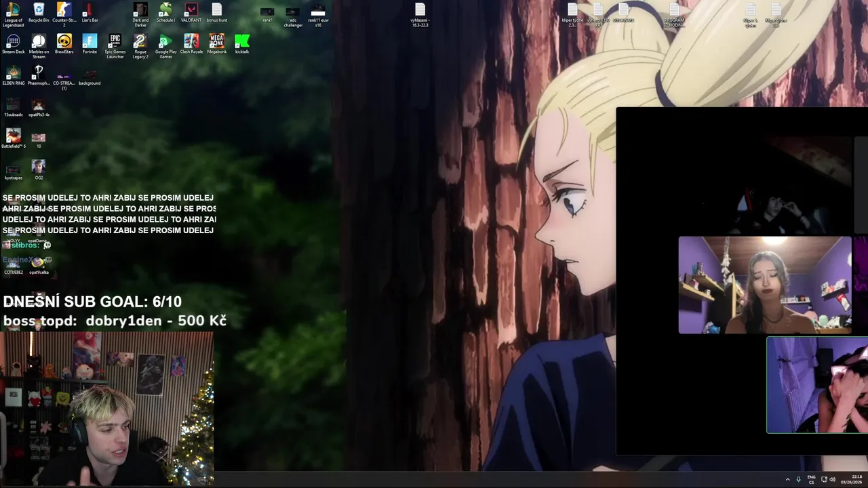Screen dimensions: 868x488
Task: Click the microphone tray icon
Action: tap(799, 479)
